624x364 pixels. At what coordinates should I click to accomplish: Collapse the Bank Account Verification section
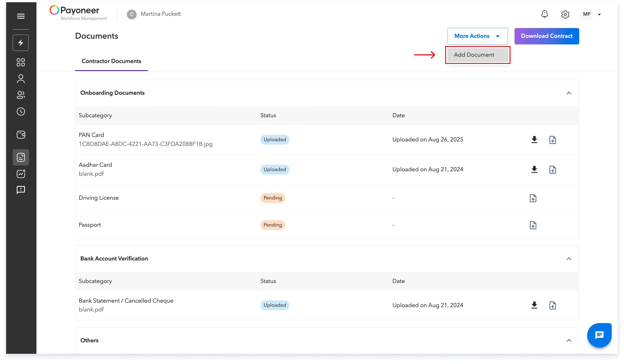click(x=569, y=259)
